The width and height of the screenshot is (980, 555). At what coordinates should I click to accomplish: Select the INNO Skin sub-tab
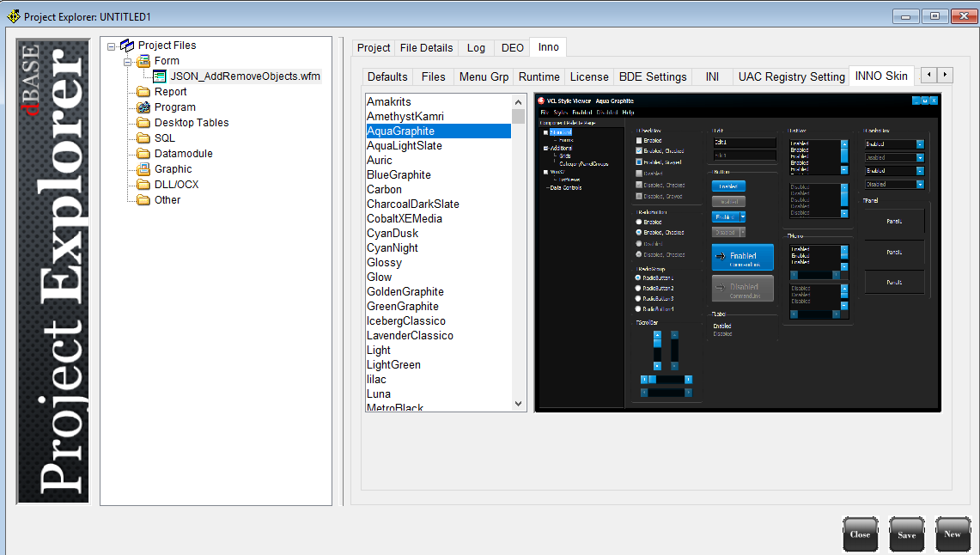(x=881, y=76)
